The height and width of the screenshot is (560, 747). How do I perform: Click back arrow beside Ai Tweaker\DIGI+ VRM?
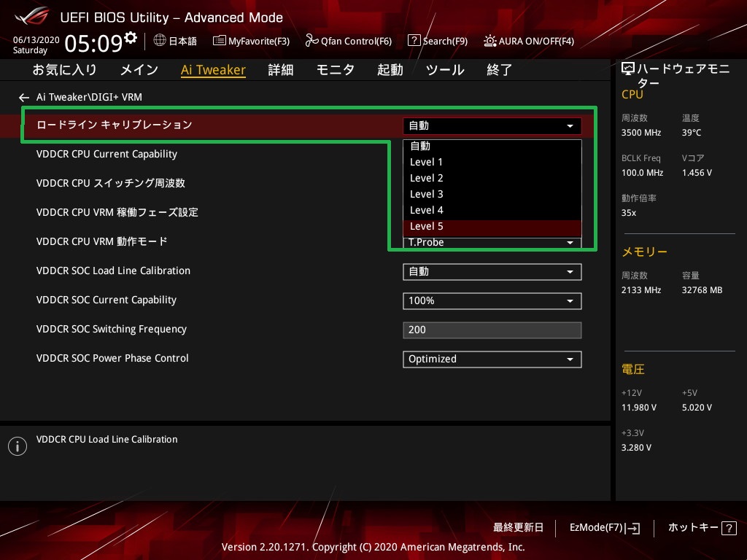point(24,98)
